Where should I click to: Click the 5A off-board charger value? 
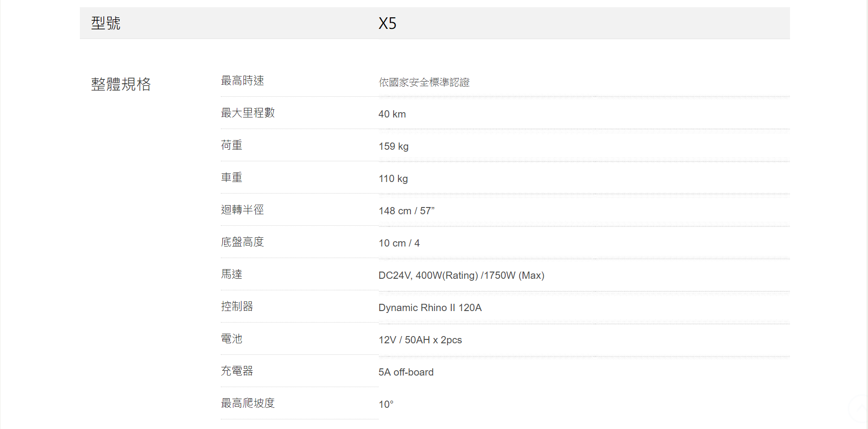[406, 372]
